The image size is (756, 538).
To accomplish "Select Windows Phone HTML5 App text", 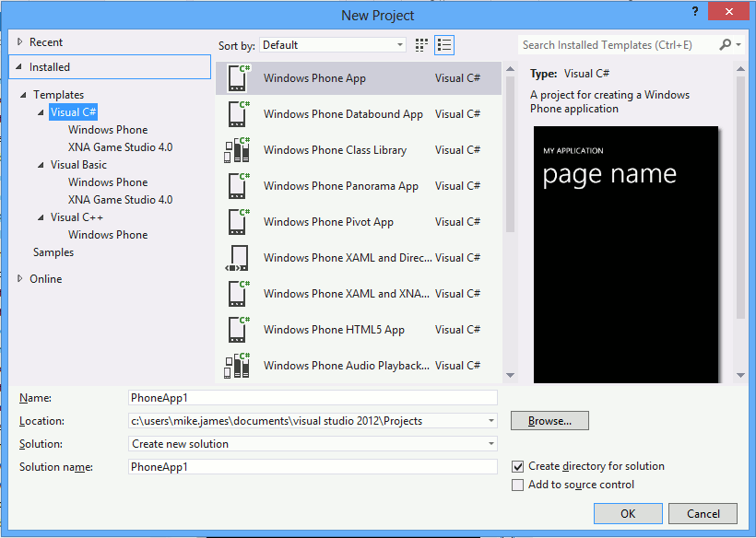I will (334, 330).
